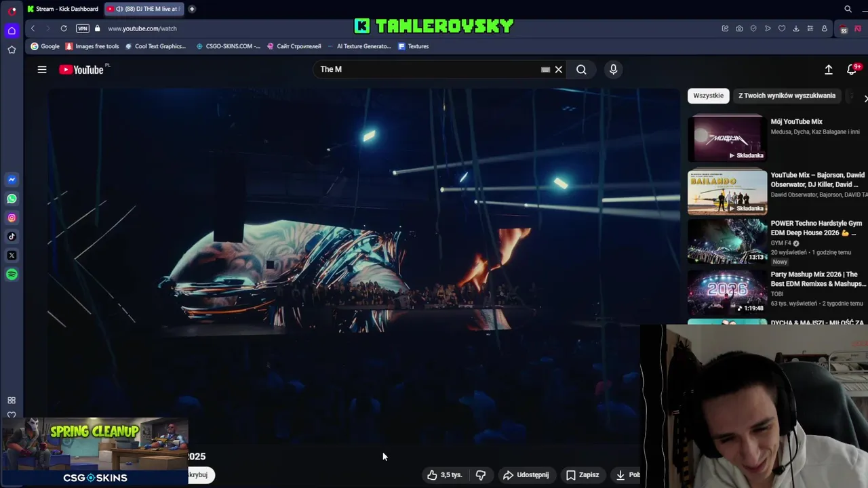
Task: Click the SS extension icon
Action: pos(844,29)
